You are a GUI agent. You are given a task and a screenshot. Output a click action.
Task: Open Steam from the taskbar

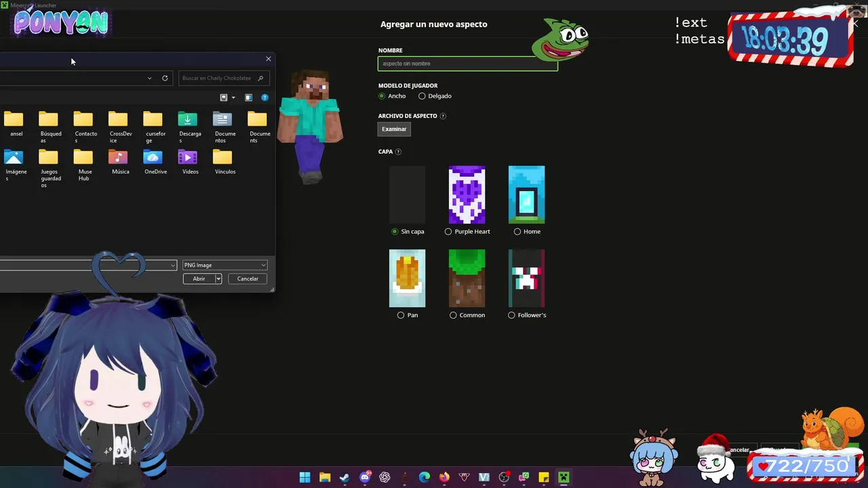coord(344,477)
